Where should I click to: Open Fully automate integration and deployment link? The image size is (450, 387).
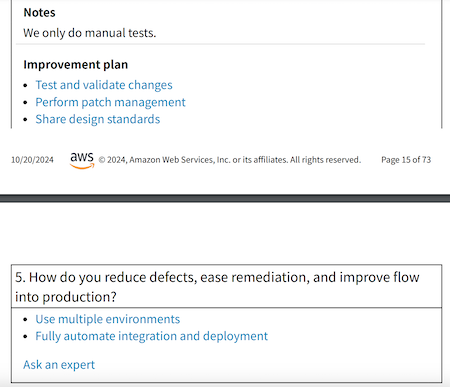[x=152, y=336]
